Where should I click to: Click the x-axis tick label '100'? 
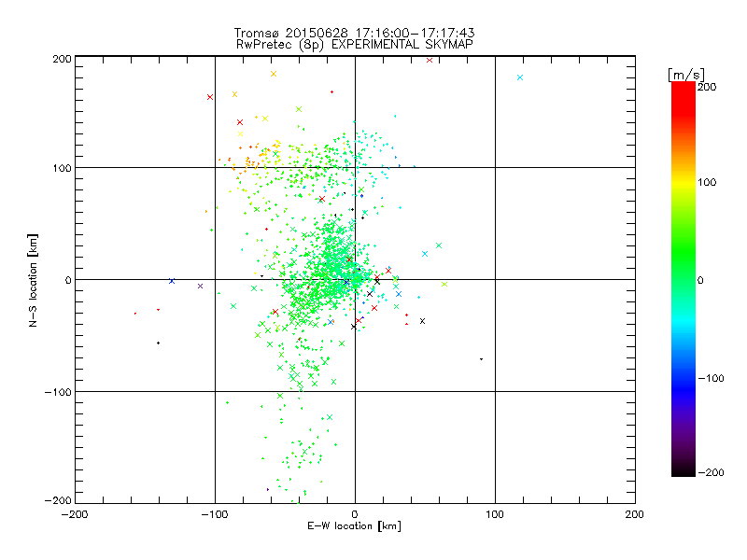[495, 514]
